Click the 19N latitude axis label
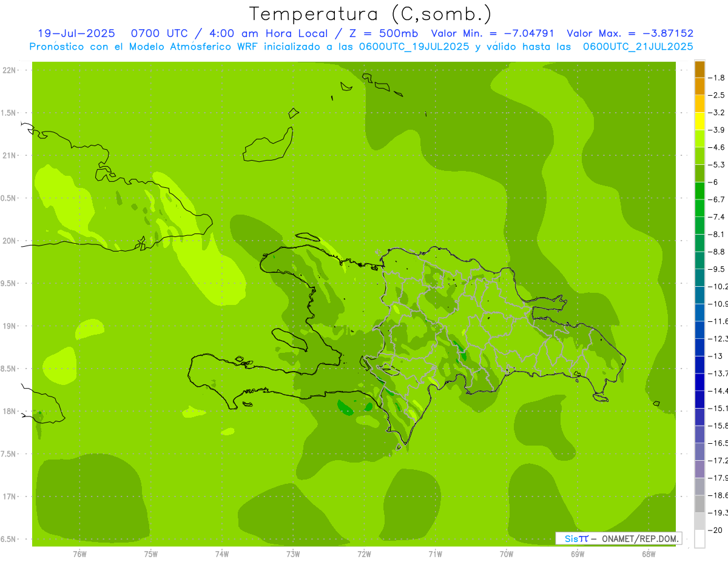The image size is (728, 562). click(8, 326)
